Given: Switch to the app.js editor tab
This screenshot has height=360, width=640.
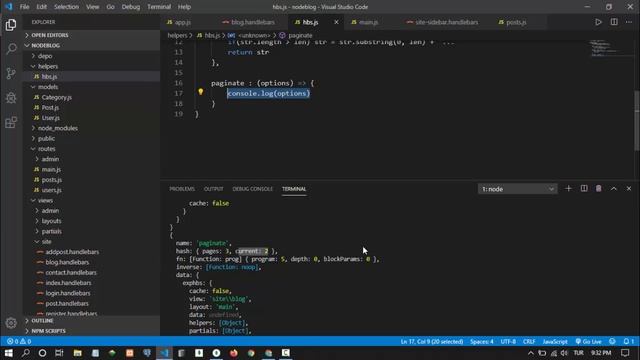Looking at the screenshot, I should pos(182,22).
